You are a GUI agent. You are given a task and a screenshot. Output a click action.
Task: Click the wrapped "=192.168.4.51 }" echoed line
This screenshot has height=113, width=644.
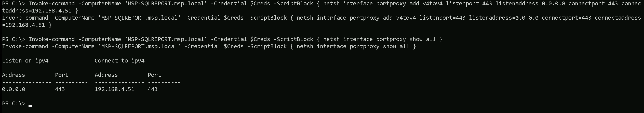pyautogui.click(x=27, y=25)
